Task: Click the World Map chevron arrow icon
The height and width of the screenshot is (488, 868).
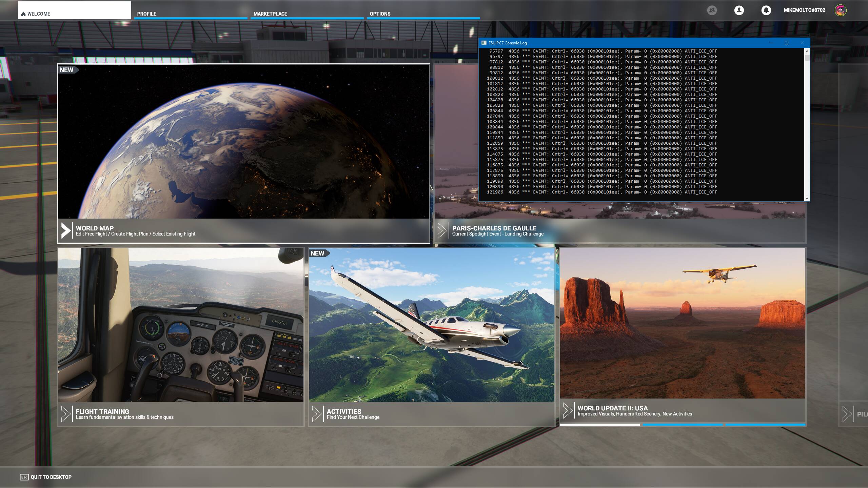Action: tap(65, 230)
